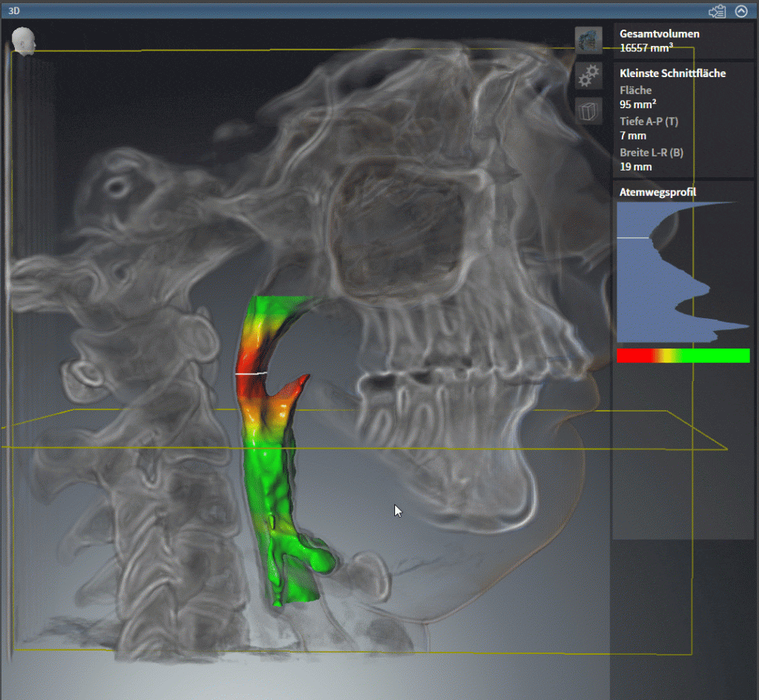Click the head orientation icon
759x700 pixels.
tap(23, 41)
